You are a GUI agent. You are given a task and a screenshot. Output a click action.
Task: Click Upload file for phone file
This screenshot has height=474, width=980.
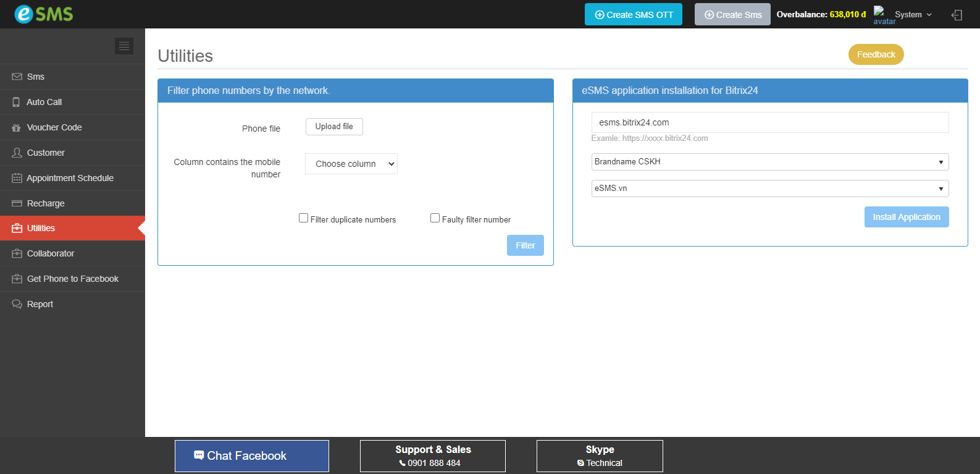[x=334, y=127]
